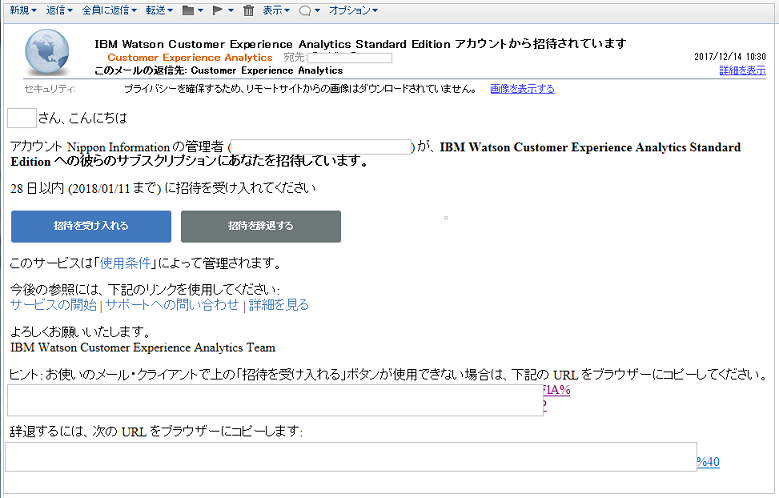Click sender name Customer Experience Analytics in orange
Image resolution: width=779 pixels, height=498 pixels.
click(190, 58)
